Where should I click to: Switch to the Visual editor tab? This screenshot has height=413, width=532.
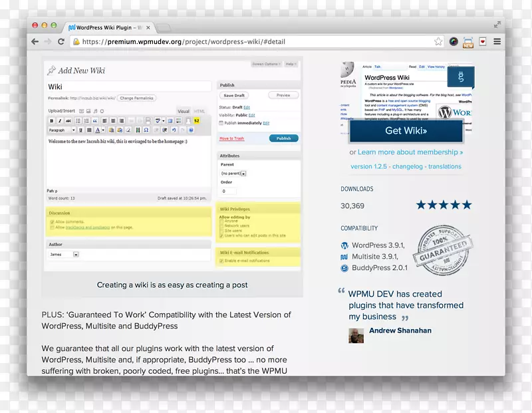click(184, 111)
